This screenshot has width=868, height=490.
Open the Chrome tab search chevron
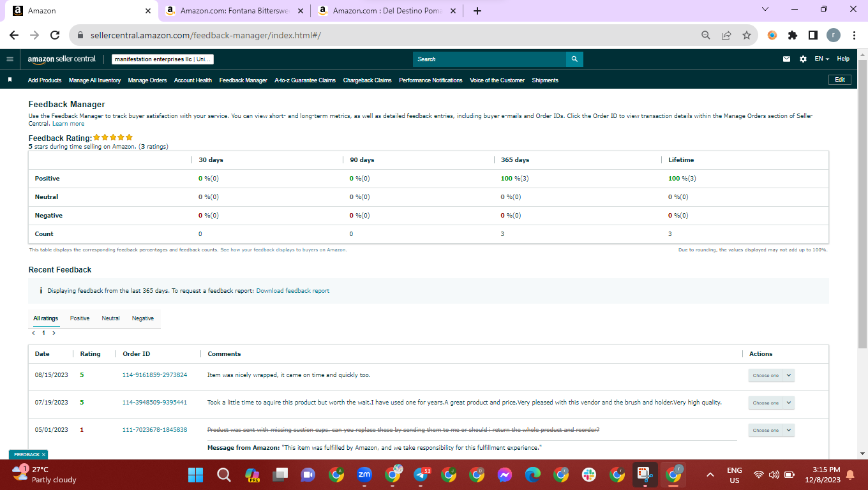(x=765, y=10)
